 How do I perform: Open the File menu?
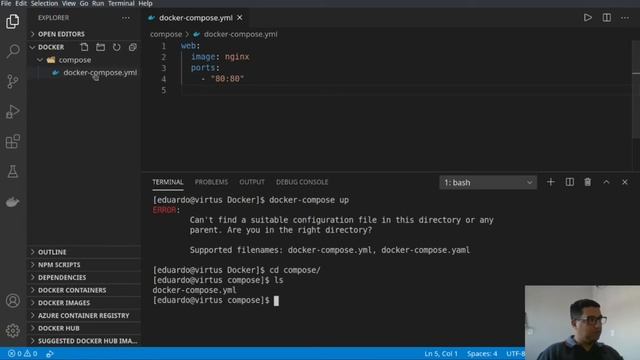(6, 3)
